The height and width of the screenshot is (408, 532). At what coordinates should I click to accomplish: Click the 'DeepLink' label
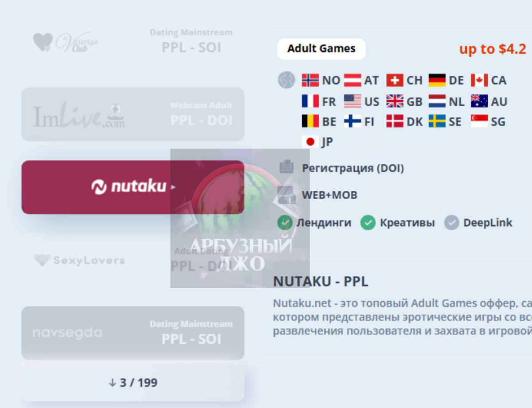pos(488,223)
